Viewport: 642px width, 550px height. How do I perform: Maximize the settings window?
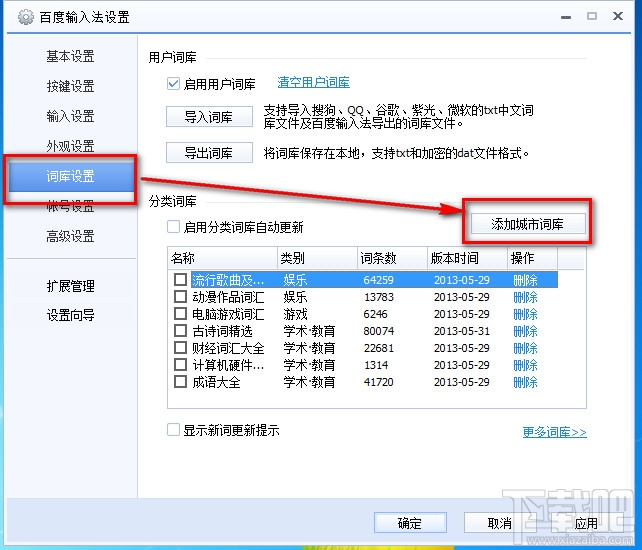point(592,16)
